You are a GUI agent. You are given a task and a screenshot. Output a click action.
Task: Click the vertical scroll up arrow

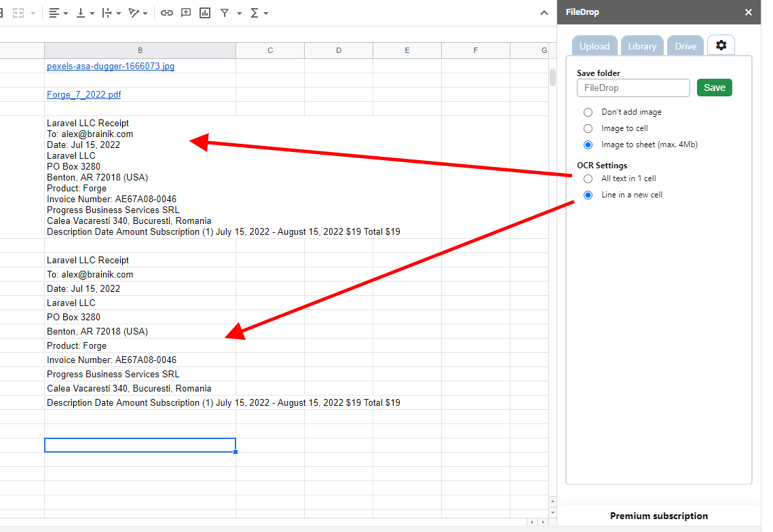click(x=552, y=501)
